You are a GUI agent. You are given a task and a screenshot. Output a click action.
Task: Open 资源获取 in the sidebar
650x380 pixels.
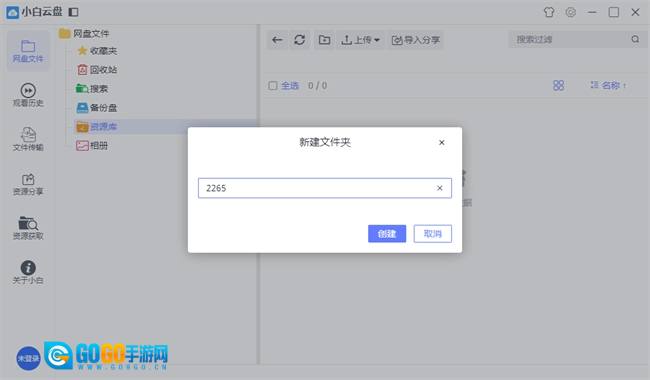[x=28, y=228]
